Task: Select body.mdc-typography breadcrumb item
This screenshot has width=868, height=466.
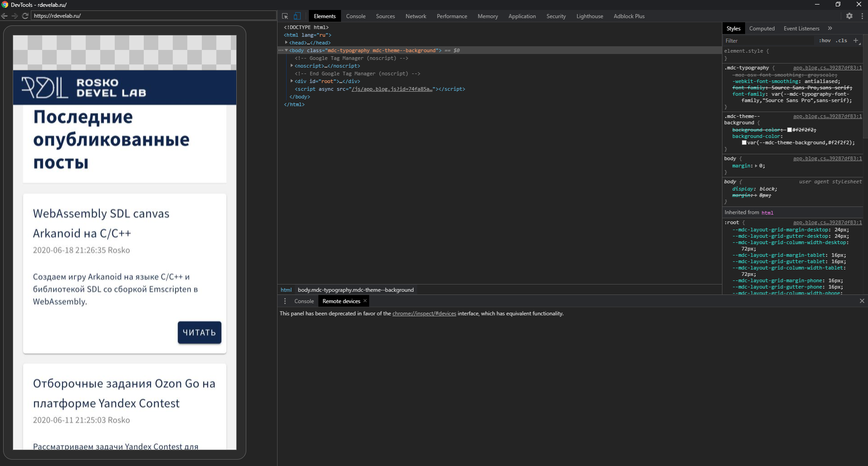Action: tap(356, 290)
